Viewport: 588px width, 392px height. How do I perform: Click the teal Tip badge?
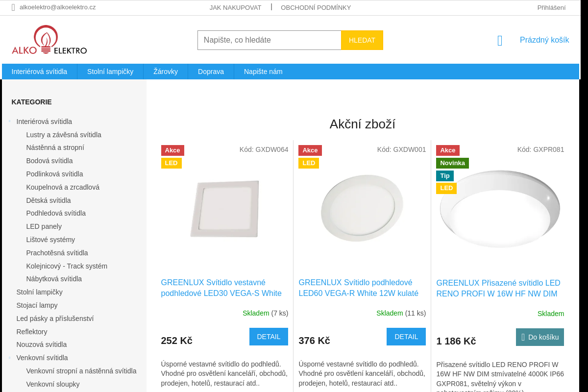(445, 176)
